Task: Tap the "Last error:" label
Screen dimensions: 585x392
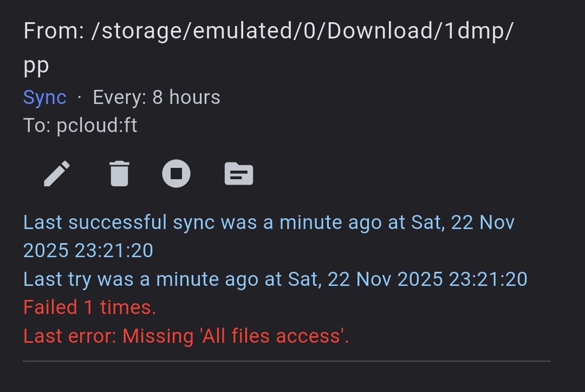Action: click(x=70, y=336)
